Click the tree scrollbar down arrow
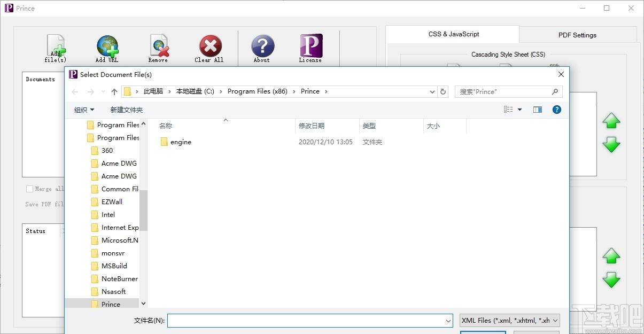This screenshot has height=334, width=644. coord(143,304)
